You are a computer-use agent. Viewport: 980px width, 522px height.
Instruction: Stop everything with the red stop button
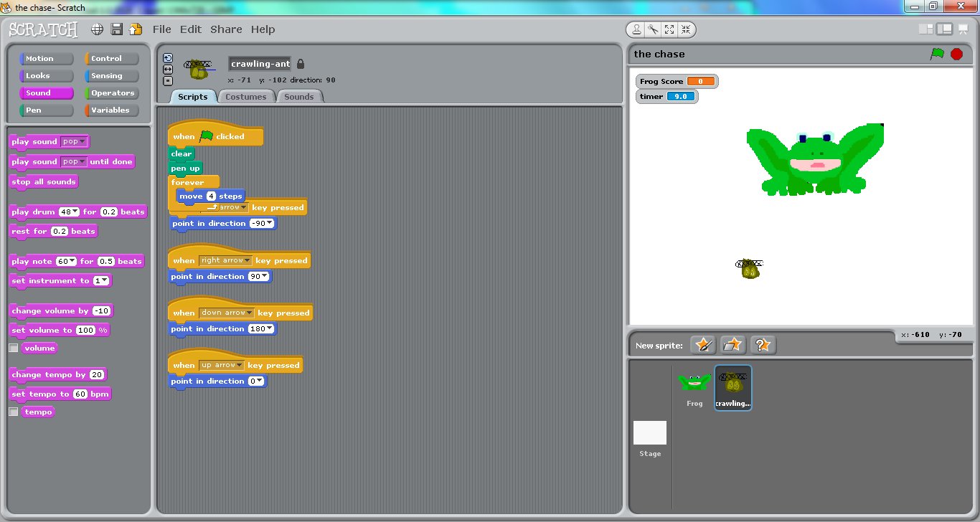(x=956, y=54)
